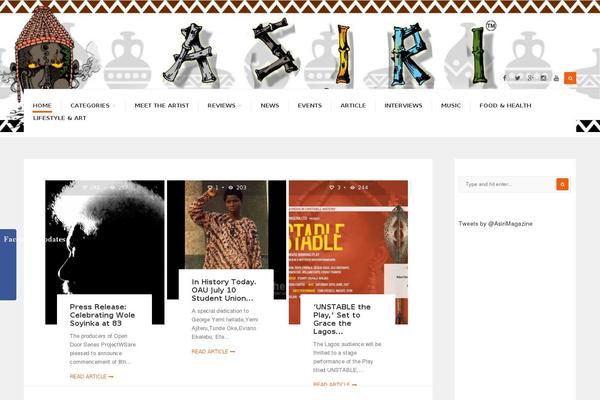Open the Interviews menu item

403,106
